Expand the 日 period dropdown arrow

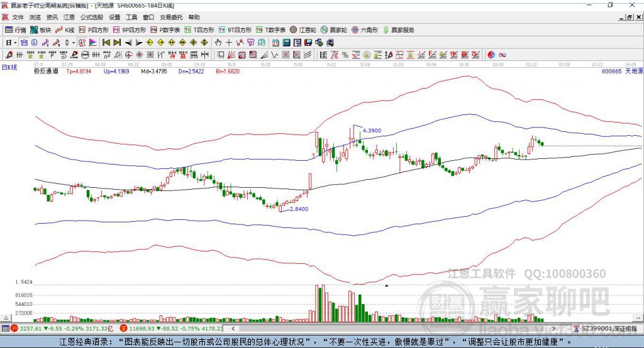[16, 43]
